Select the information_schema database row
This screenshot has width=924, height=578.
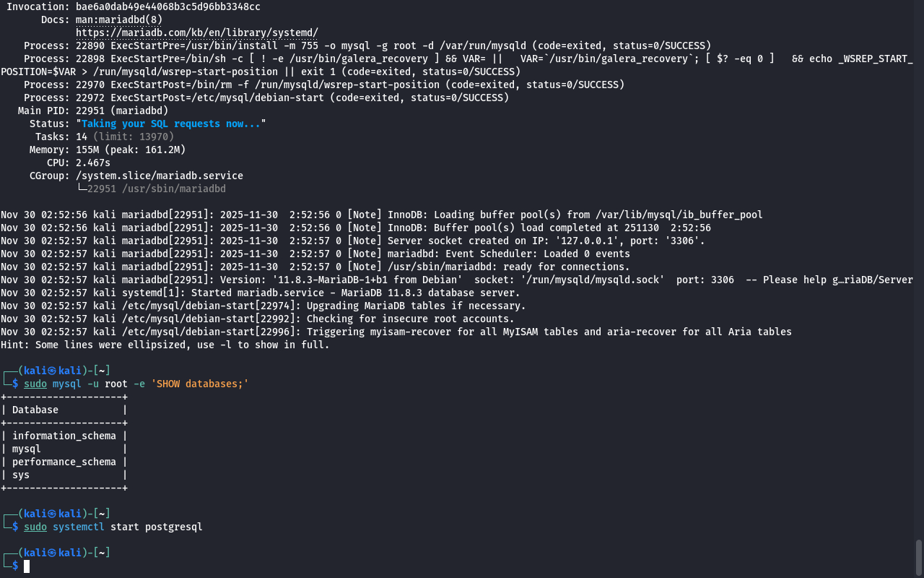(64, 436)
